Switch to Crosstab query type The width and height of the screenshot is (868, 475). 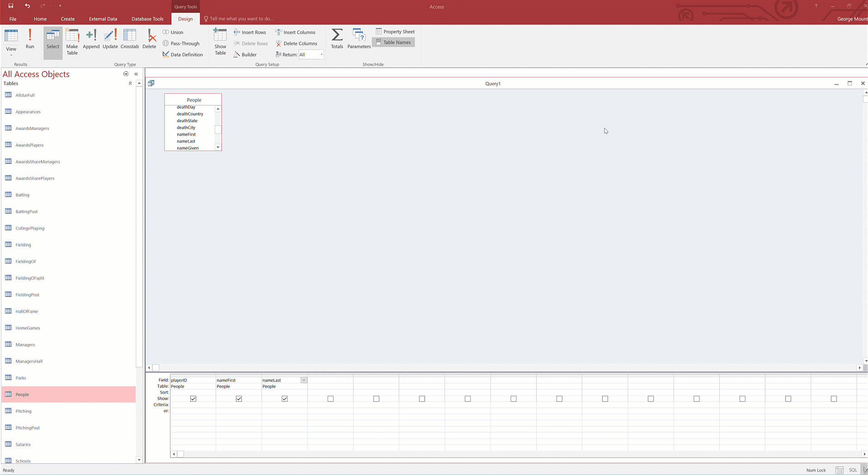coord(130,39)
